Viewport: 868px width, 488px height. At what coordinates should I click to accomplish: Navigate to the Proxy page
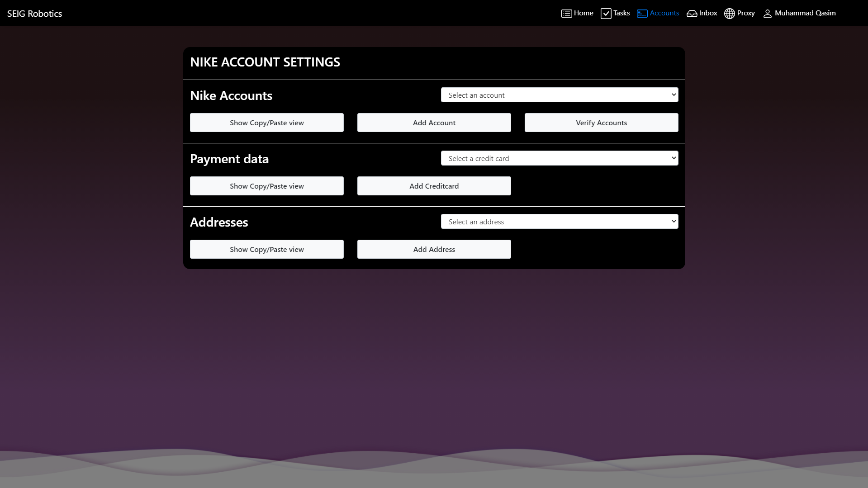pyautogui.click(x=745, y=13)
